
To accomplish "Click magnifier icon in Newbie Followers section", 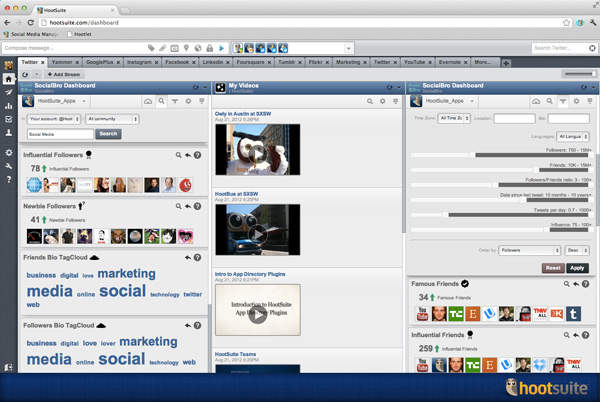I will coord(178,206).
